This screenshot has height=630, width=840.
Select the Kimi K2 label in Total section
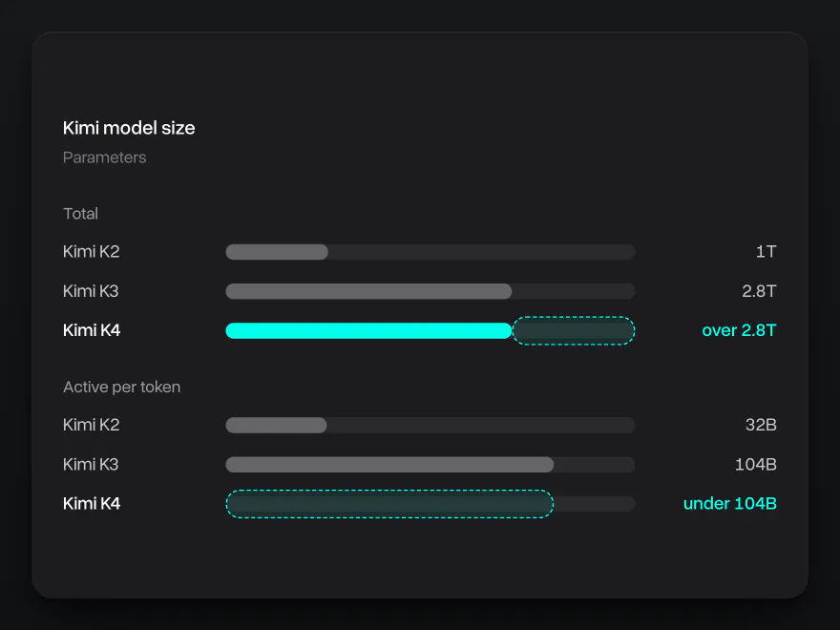(x=91, y=251)
